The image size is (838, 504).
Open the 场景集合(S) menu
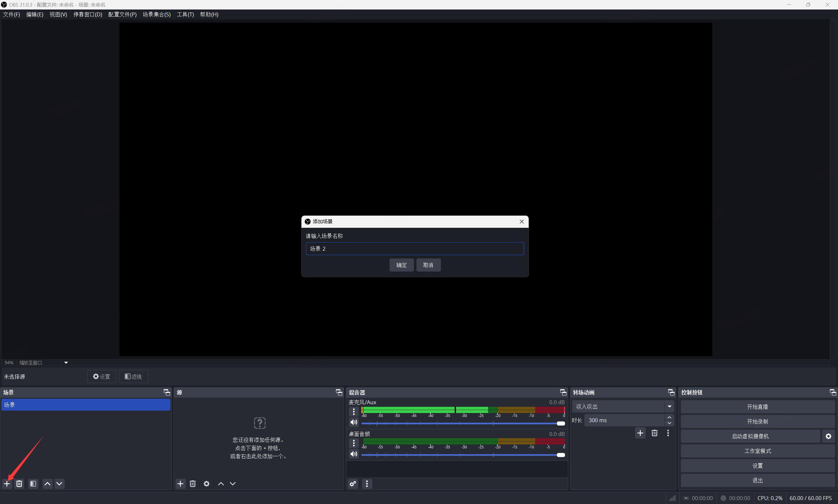[x=156, y=15]
